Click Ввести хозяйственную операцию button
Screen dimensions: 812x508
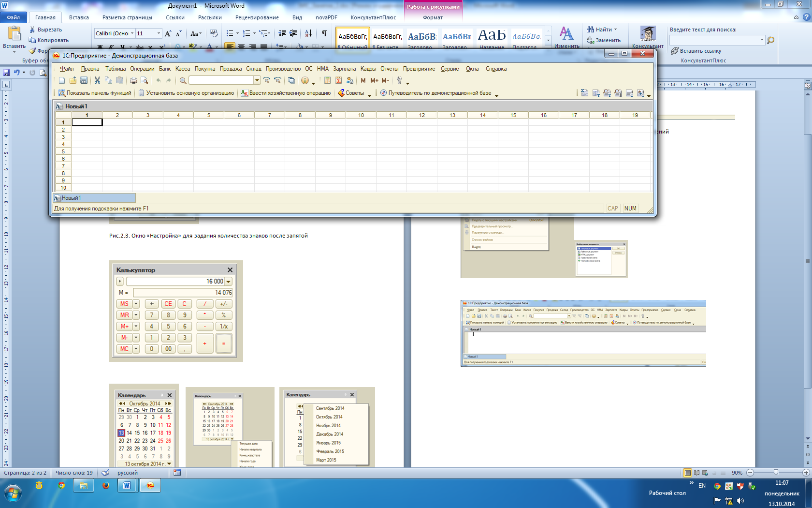286,93
